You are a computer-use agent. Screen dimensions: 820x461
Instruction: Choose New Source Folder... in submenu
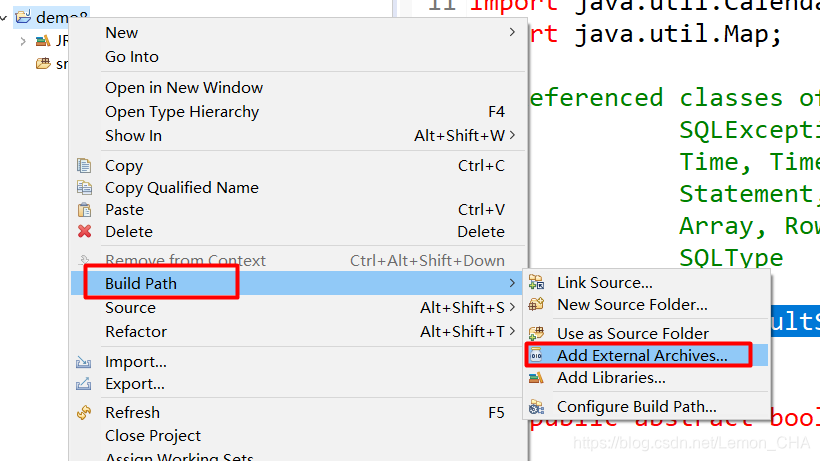(x=647, y=304)
